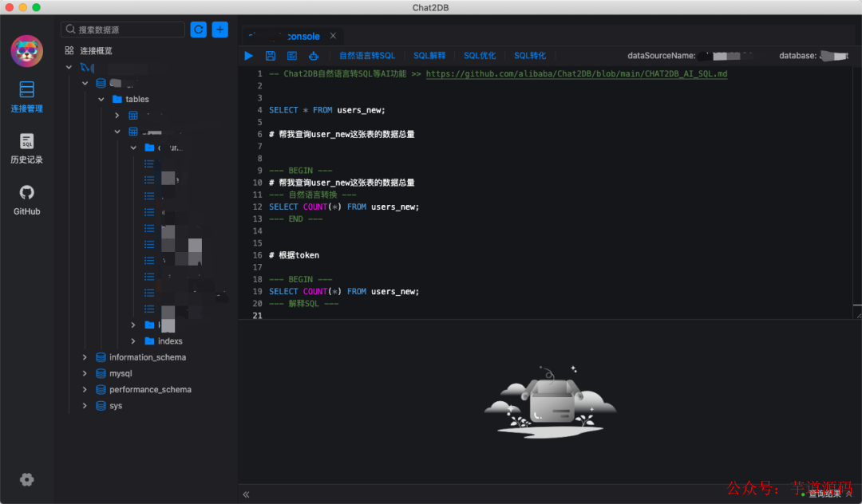Open 历史记录 in the left sidebar
The image size is (862, 504).
coord(26,149)
